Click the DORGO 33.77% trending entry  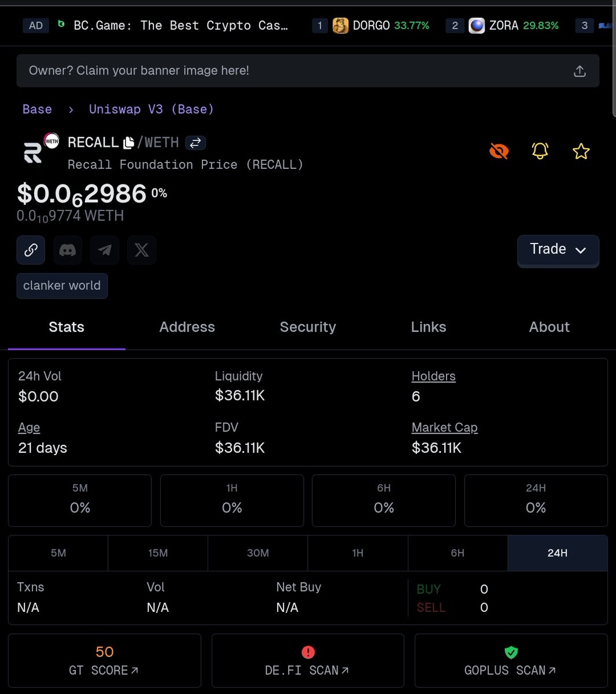[371, 25]
